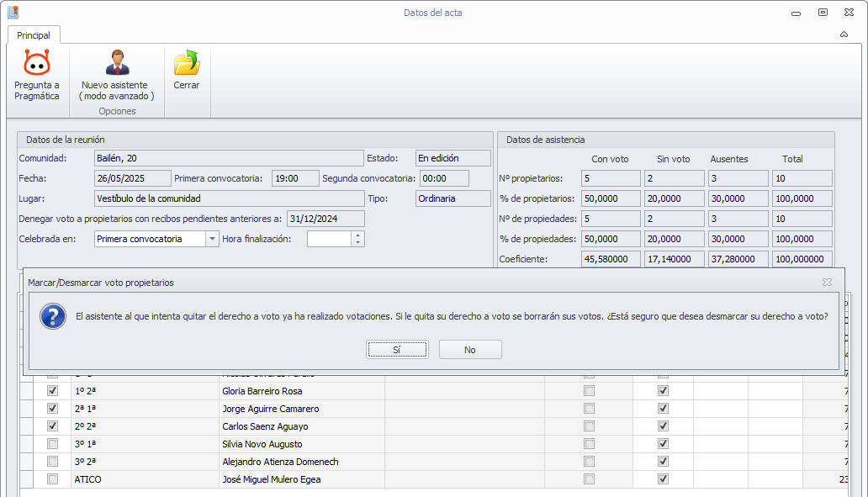This screenshot has width=868, height=497.
Task: Click the Segunda convocatoria time field
Action: click(x=445, y=179)
